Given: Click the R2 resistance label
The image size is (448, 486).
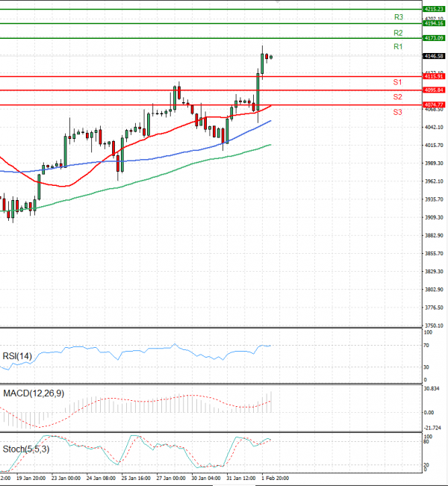Looking at the screenshot, I should tap(398, 33).
